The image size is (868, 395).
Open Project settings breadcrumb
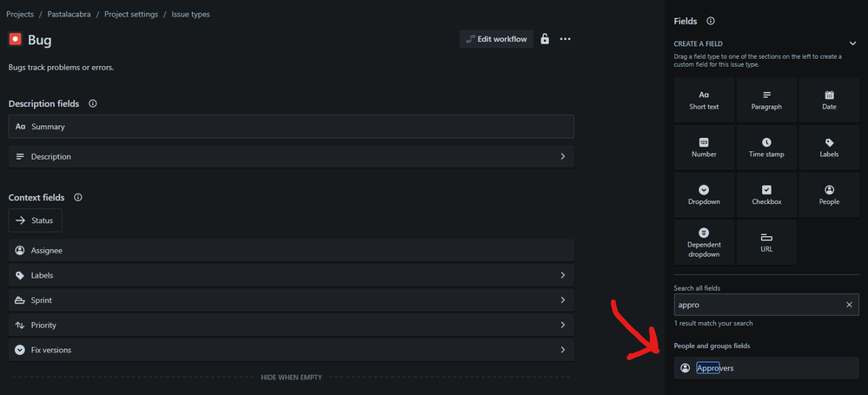click(131, 15)
